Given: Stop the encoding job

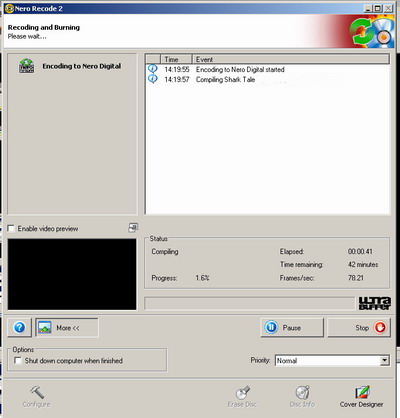Looking at the screenshot, I should [x=359, y=328].
